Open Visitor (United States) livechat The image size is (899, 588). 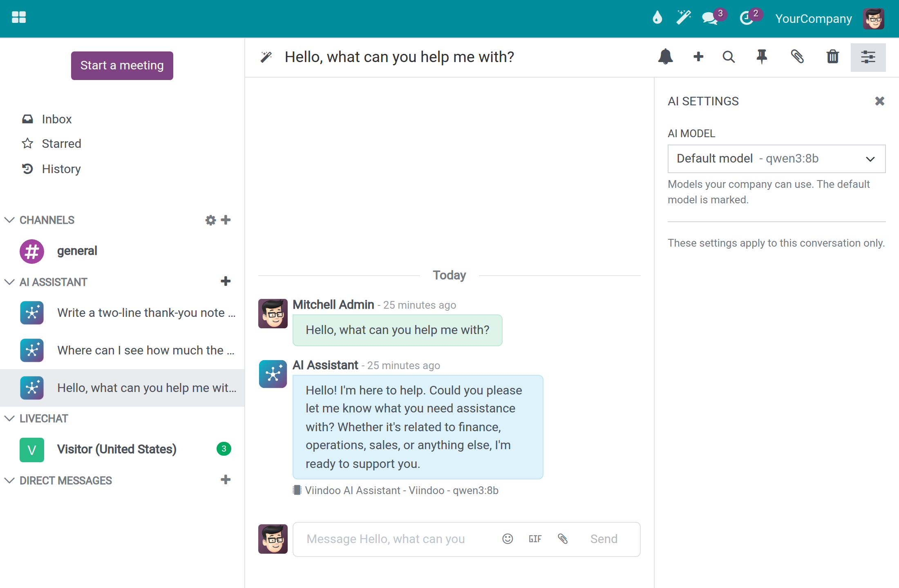[122, 450]
